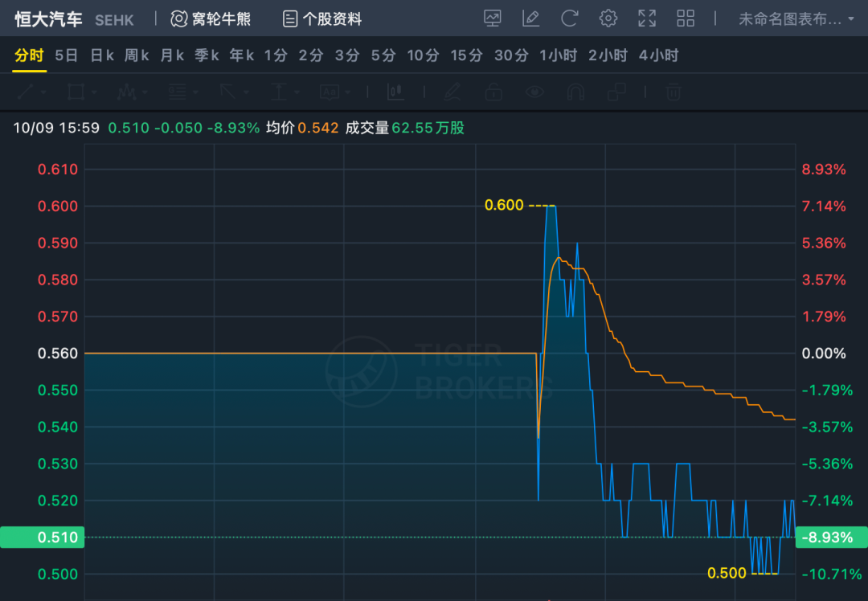The width and height of the screenshot is (868, 601).
Task: Refresh the chart with the reload icon
Action: [569, 18]
